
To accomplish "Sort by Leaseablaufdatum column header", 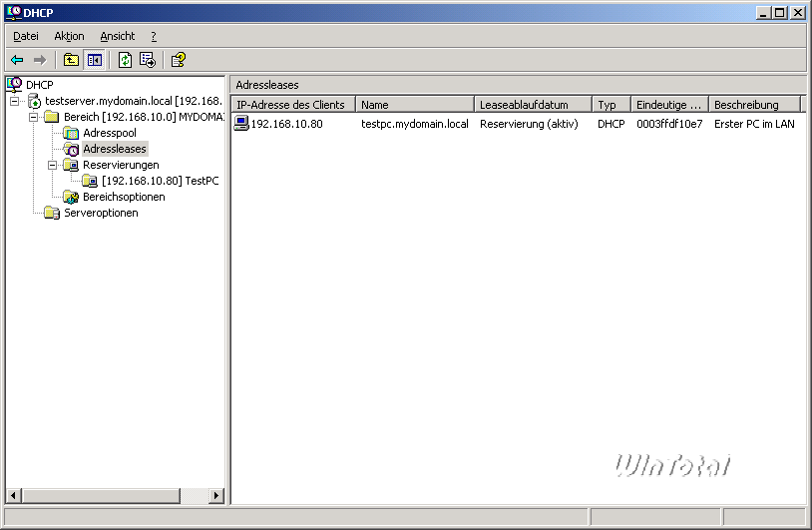I will pos(533,105).
